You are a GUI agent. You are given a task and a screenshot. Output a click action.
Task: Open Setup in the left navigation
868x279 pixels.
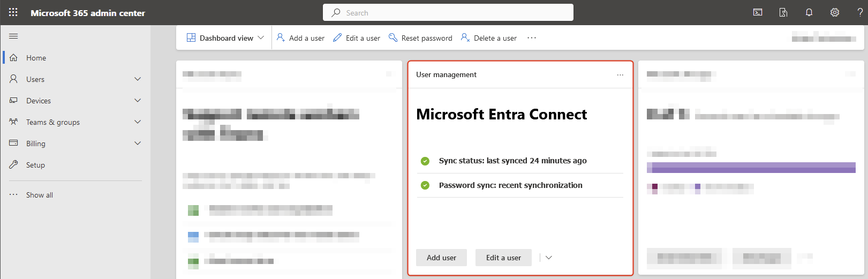coord(35,165)
